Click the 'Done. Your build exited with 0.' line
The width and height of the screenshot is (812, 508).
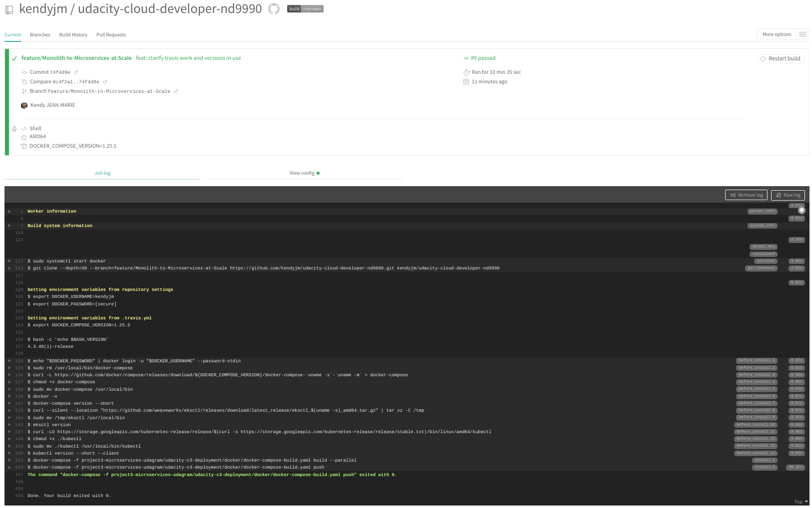pyautogui.click(x=69, y=496)
